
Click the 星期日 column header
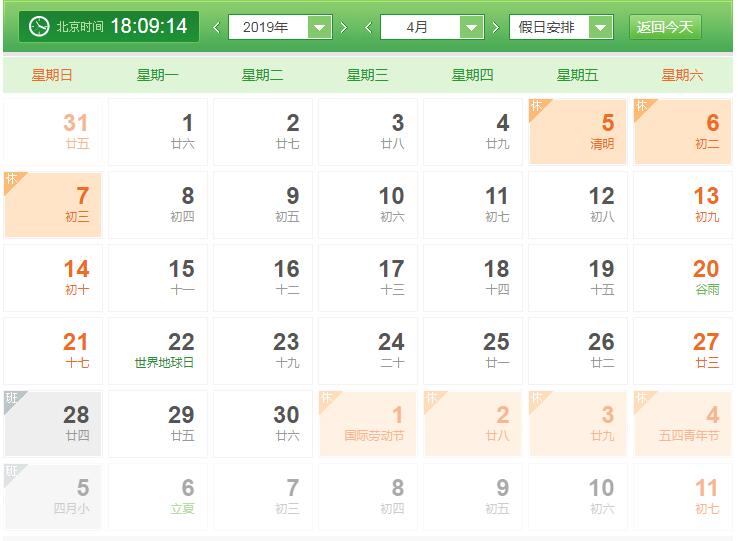click(52, 75)
